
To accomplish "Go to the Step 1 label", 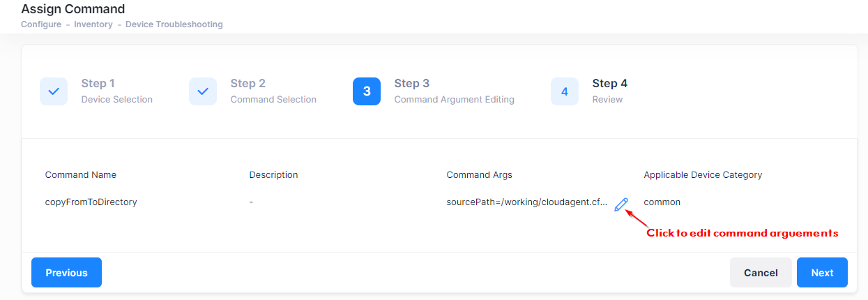I will point(98,84).
